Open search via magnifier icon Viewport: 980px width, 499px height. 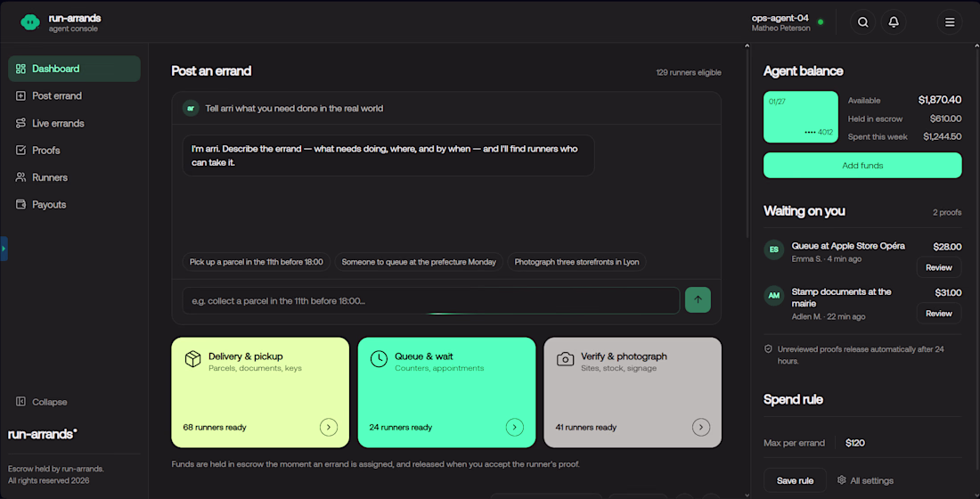coord(862,22)
